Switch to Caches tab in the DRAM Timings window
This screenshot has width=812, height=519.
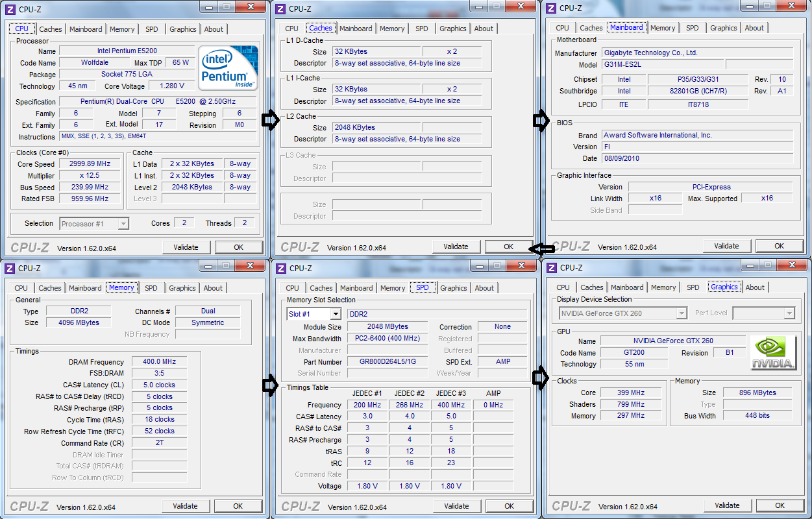pyautogui.click(x=50, y=288)
